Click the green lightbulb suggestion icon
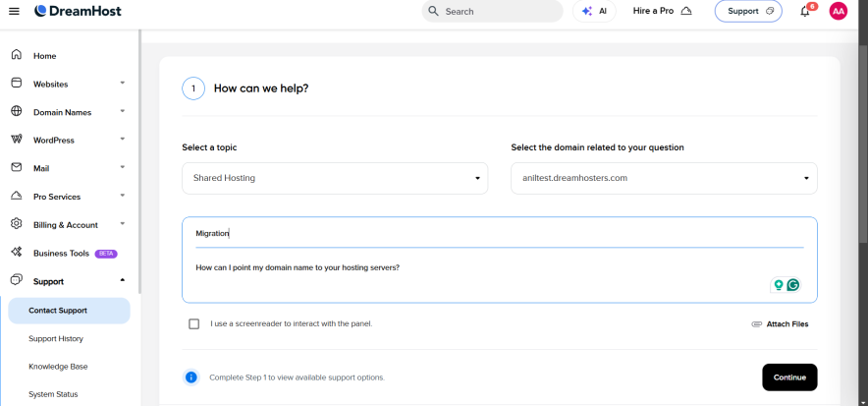Image resolution: width=868 pixels, height=406 pixels. (x=779, y=285)
